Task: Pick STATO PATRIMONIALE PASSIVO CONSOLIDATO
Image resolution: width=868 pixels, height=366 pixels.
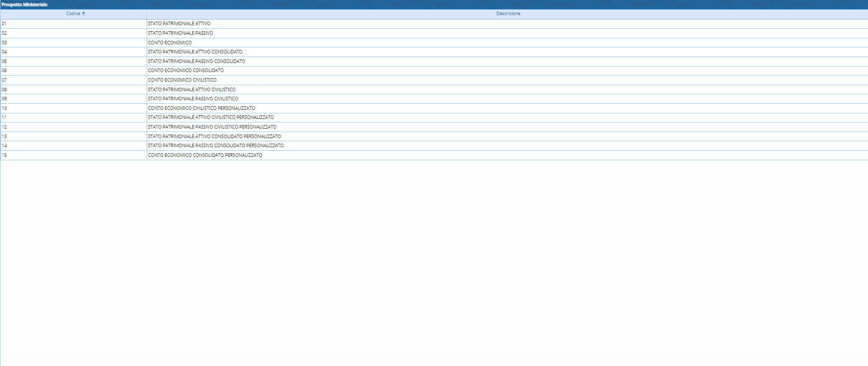Action: [196, 62]
